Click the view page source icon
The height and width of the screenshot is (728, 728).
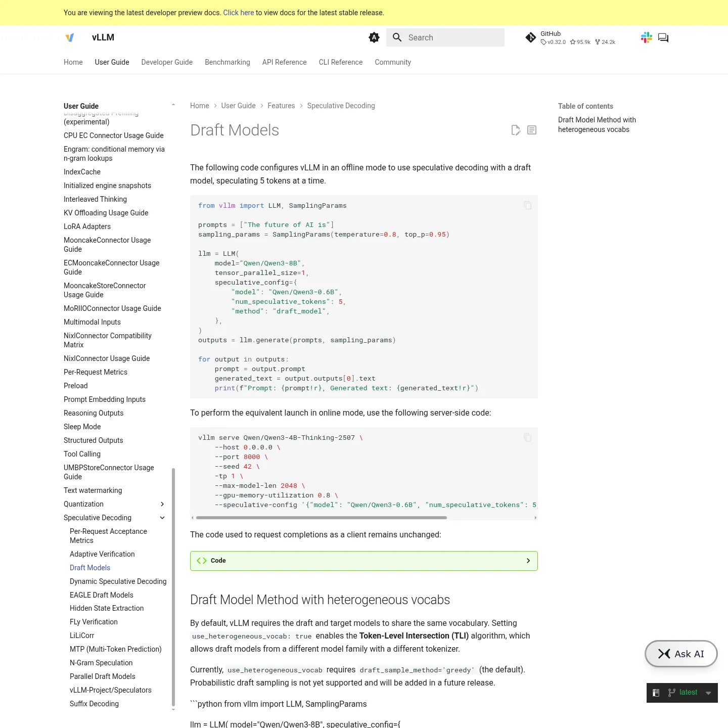[x=532, y=130]
